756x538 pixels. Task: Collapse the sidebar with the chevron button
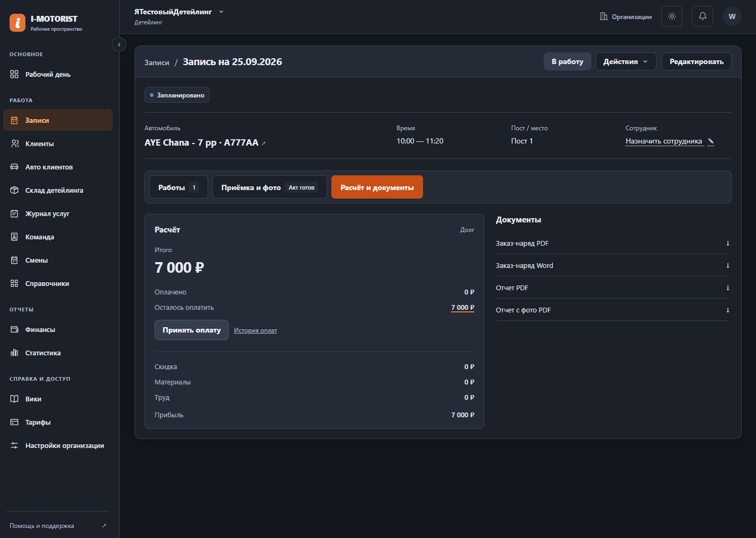click(119, 45)
